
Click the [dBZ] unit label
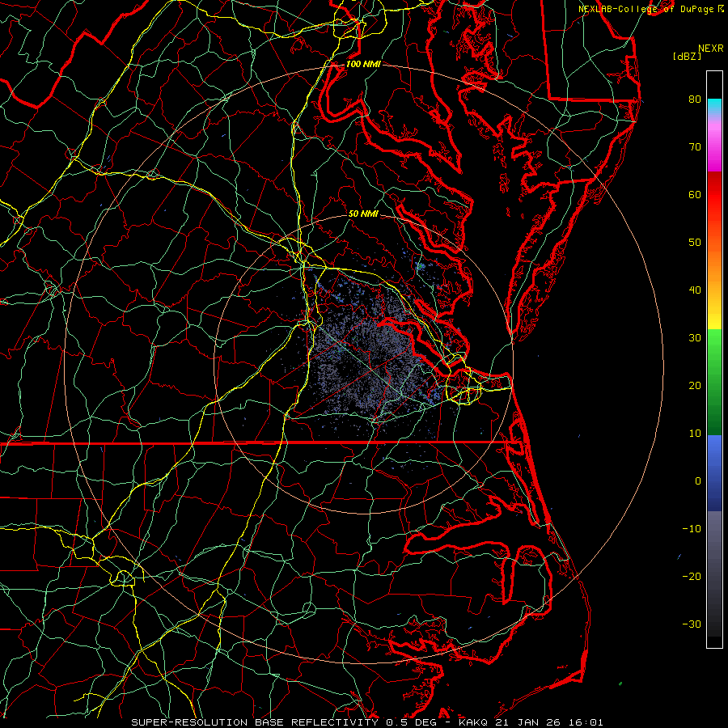pos(687,56)
